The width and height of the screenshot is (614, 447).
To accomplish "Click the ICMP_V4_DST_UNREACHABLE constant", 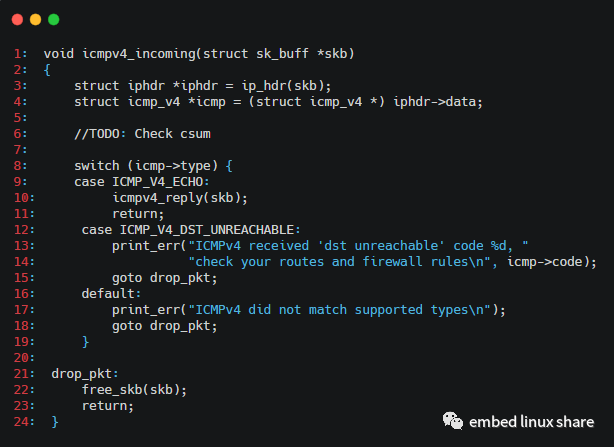I will (209, 230).
